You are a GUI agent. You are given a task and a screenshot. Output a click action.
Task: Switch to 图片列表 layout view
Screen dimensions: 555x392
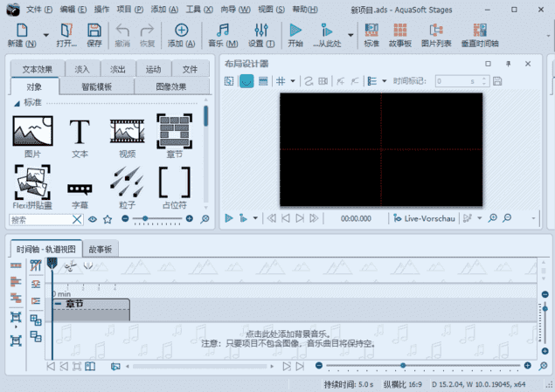click(436, 34)
